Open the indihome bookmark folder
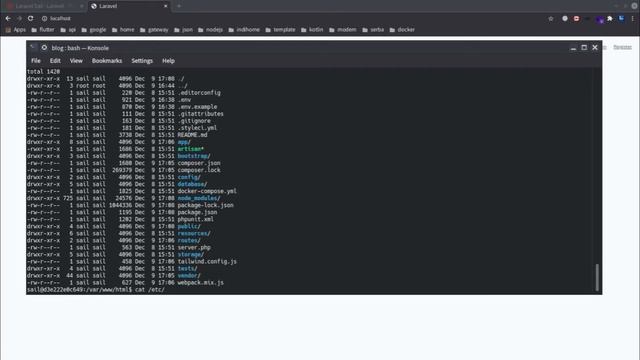This screenshot has width=640, height=360. (244, 30)
